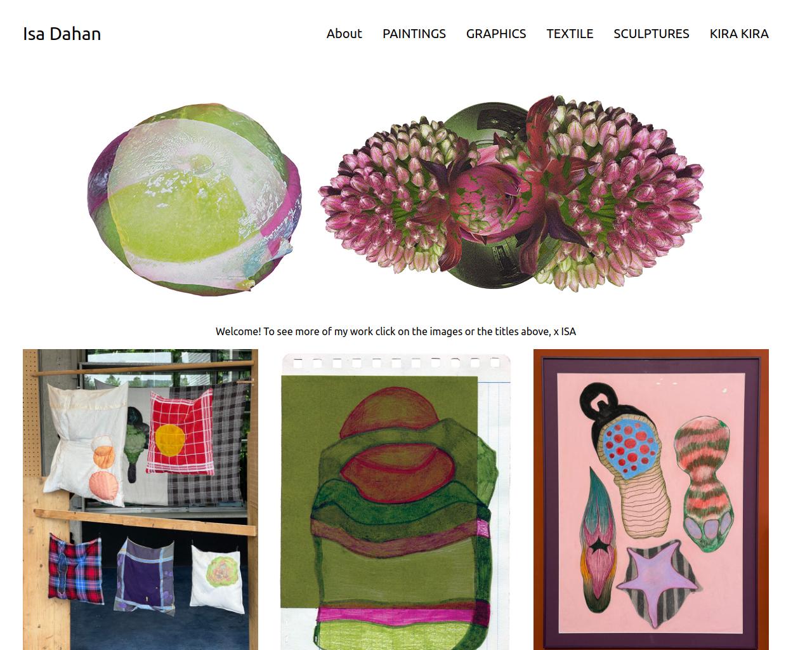Go to the GRAPHICS section
This screenshot has width=812, height=650.
[x=496, y=34]
